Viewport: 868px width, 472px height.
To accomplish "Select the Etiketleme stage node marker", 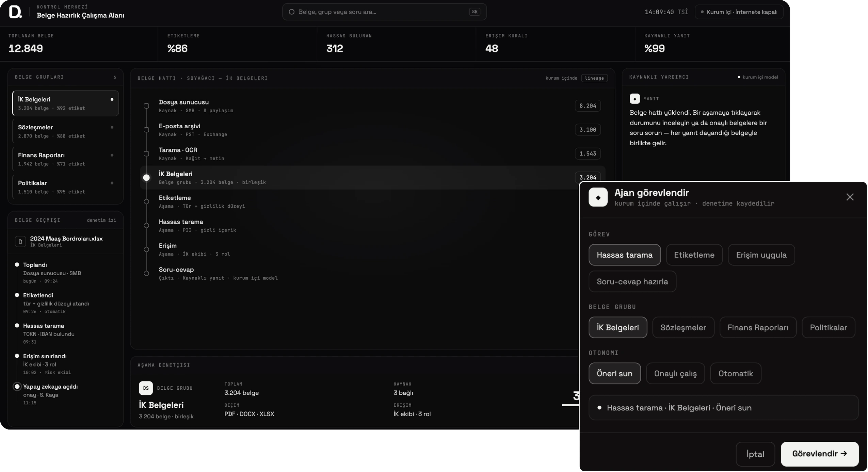I will pyautogui.click(x=146, y=201).
